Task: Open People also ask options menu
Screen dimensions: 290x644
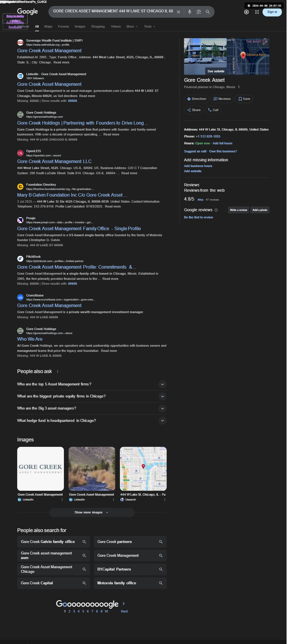Action: click(x=58, y=371)
